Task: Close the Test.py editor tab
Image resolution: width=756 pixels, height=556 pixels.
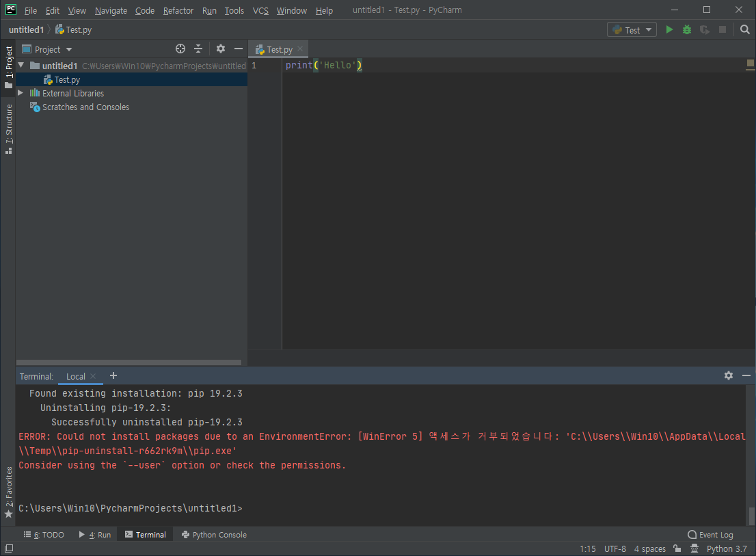Action: [300, 49]
